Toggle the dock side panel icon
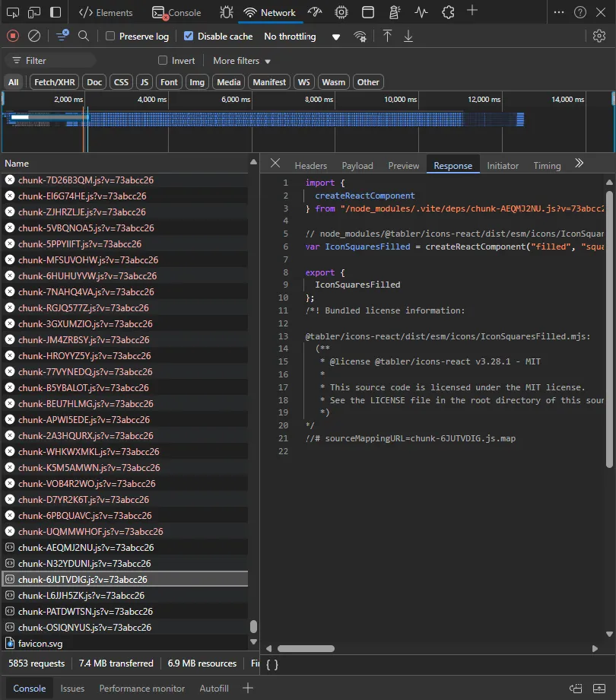 coord(56,12)
